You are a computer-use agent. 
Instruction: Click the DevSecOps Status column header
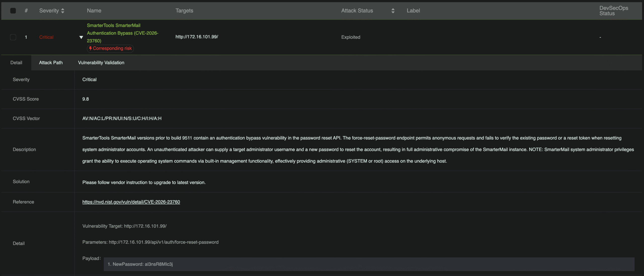[614, 11]
